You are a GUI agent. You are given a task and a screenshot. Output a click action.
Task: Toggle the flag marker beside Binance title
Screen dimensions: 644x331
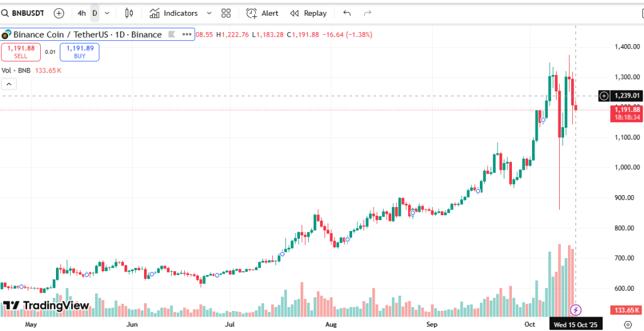click(x=170, y=35)
